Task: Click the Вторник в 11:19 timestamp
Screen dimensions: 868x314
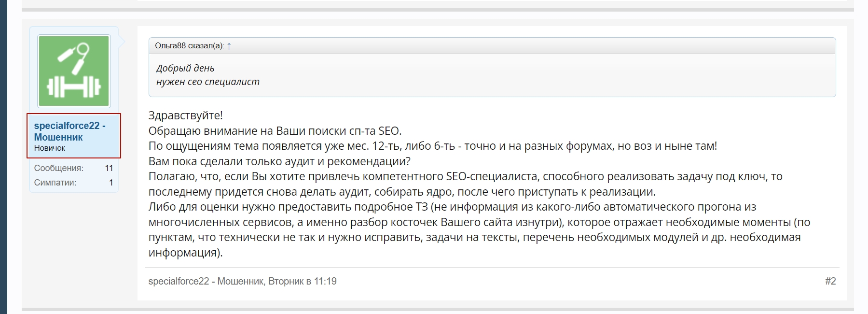Action: (303, 281)
